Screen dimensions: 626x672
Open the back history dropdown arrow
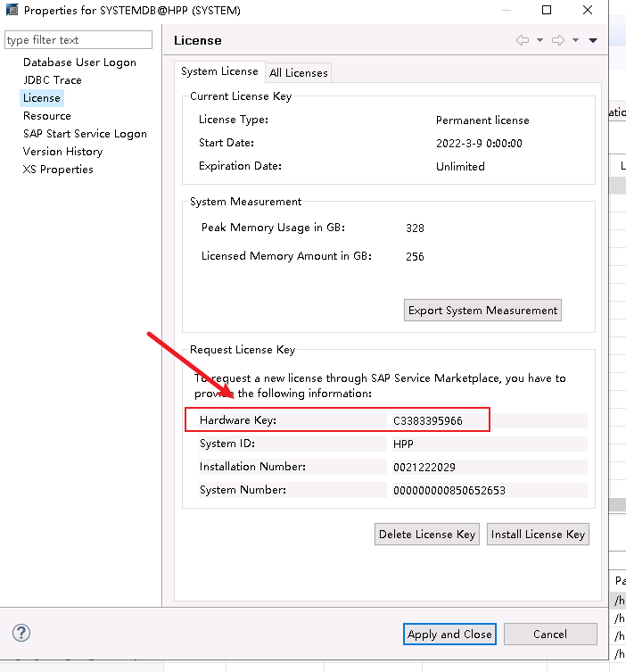[x=539, y=40]
